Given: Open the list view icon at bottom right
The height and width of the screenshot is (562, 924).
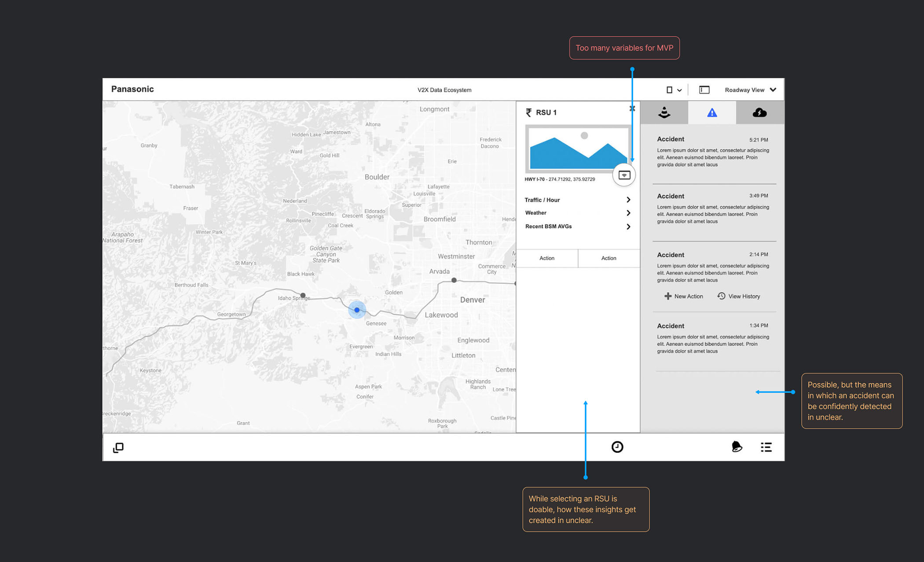Looking at the screenshot, I should click(x=766, y=447).
